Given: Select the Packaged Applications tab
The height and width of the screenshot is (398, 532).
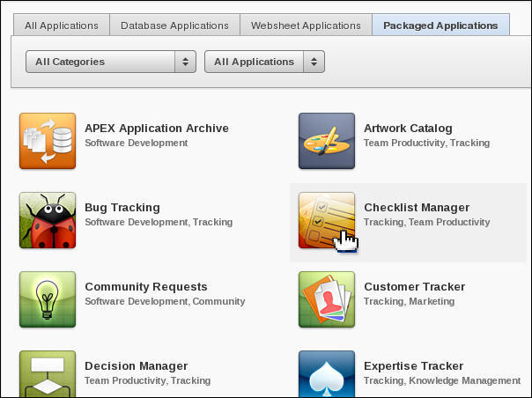Looking at the screenshot, I should 440,26.
